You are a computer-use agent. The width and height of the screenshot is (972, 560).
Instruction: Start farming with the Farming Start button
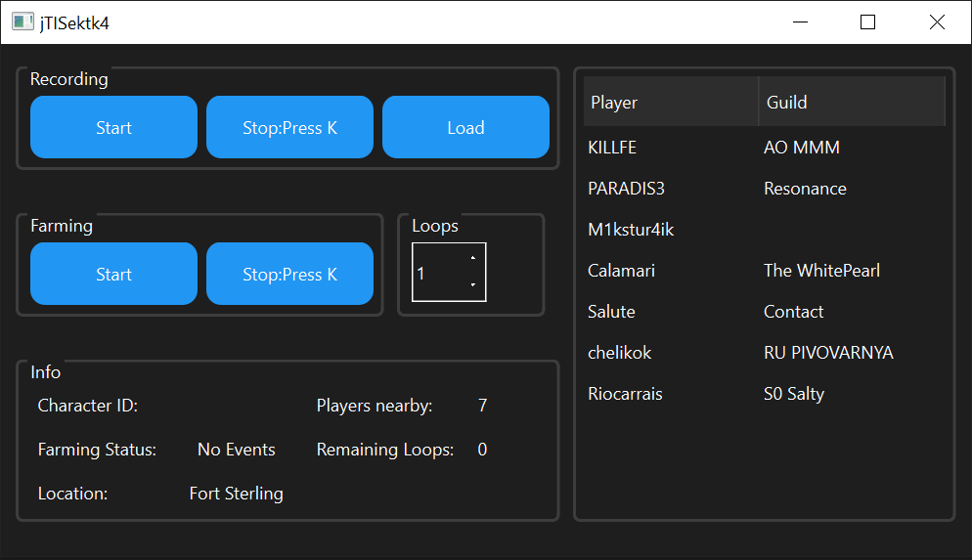pyautogui.click(x=113, y=275)
